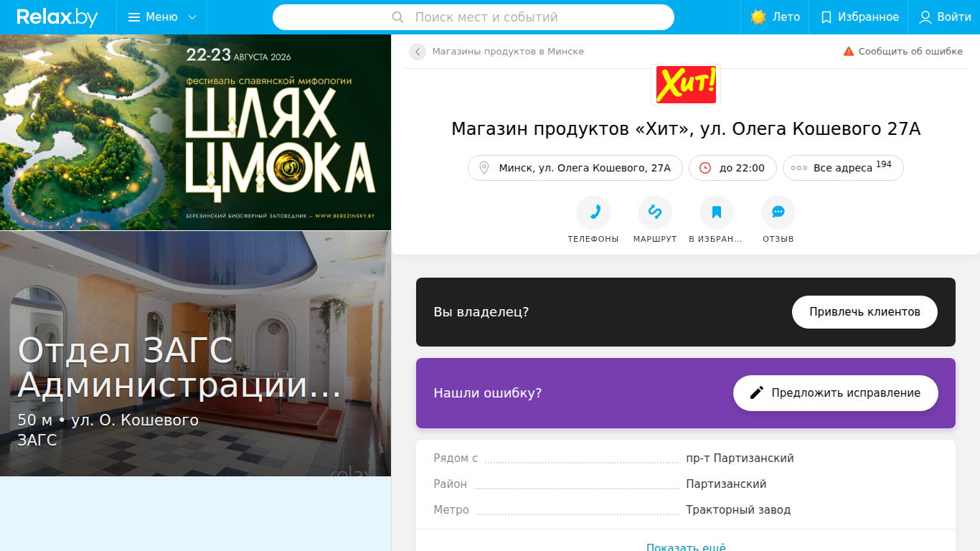Click the Тракторный завод metro value
The width and height of the screenshot is (980, 551).
[x=738, y=510]
